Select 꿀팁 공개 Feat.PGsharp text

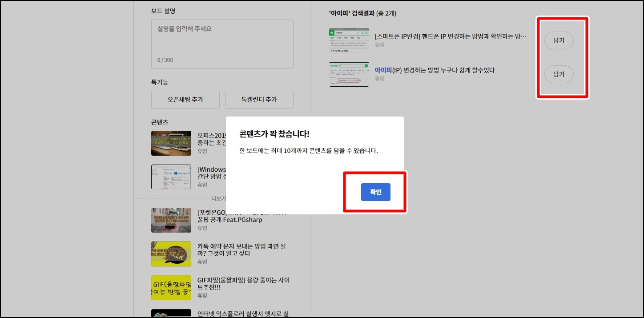point(230,220)
